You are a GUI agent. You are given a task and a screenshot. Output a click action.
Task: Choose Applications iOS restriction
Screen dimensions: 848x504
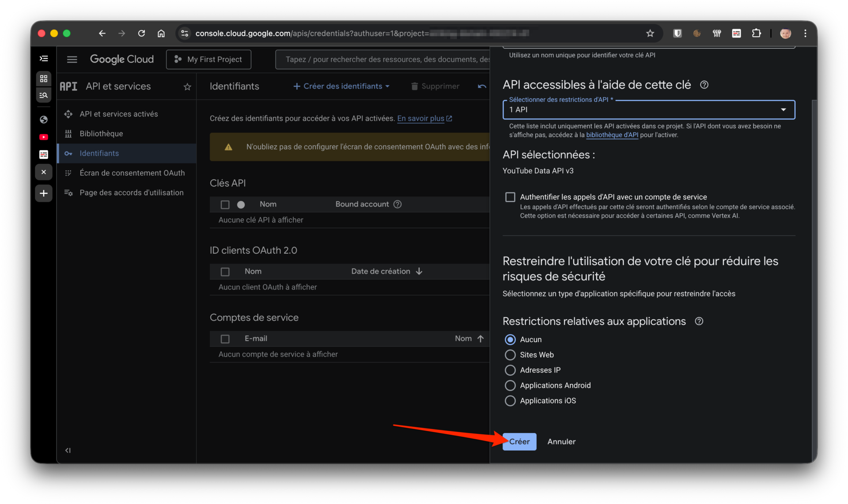click(x=510, y=401)
